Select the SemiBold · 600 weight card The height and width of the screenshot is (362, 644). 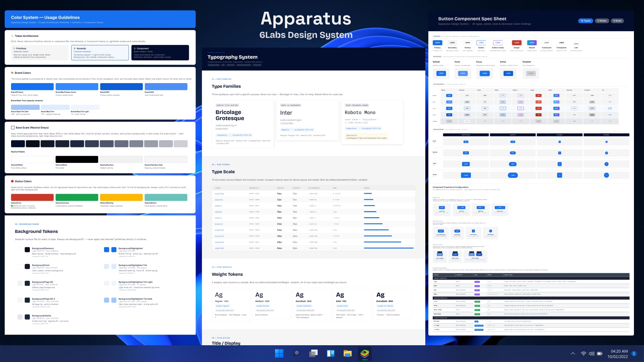pyautogui.click(x=312, y=305)
